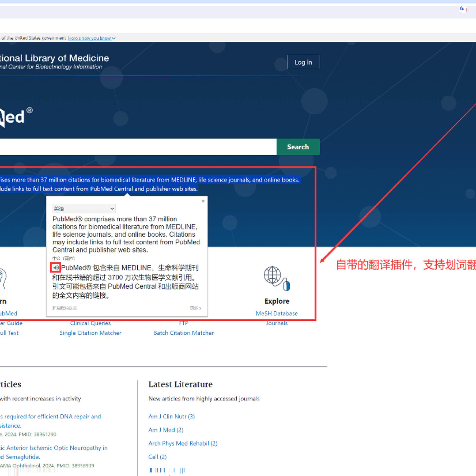Click the "PMID: 38958939" citation text

point(75,466)
